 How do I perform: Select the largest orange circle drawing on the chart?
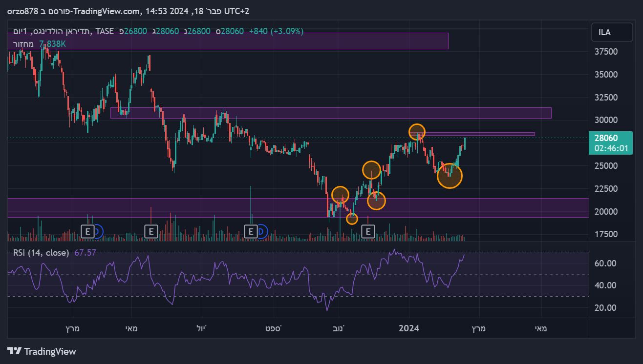point(450,176)
